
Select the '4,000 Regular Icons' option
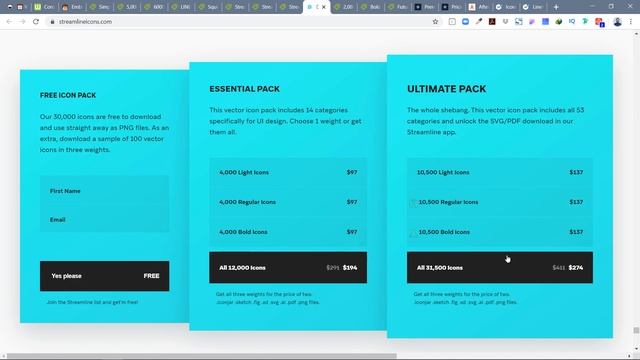[288, 202]
